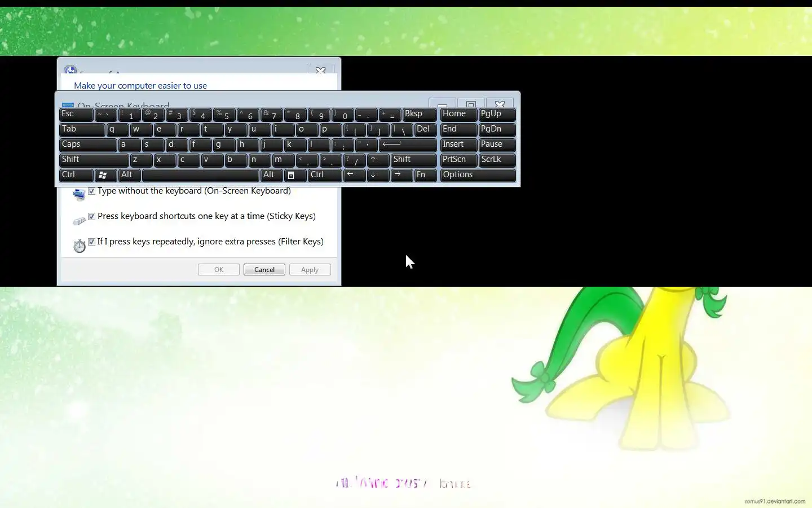Click the b key

click(x=236, y=160)
